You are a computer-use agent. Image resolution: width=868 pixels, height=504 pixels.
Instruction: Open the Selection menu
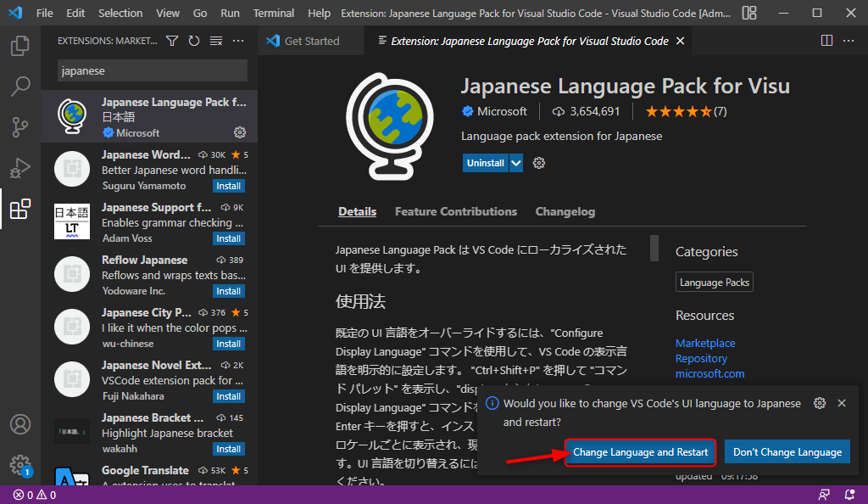pyautogui.click(x=120, y=13)
